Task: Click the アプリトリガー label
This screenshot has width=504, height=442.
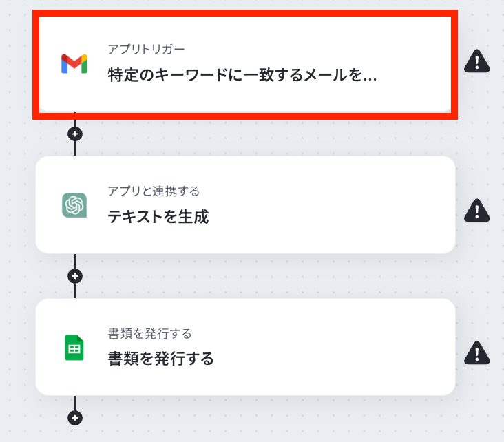Action: coord(146,49)
